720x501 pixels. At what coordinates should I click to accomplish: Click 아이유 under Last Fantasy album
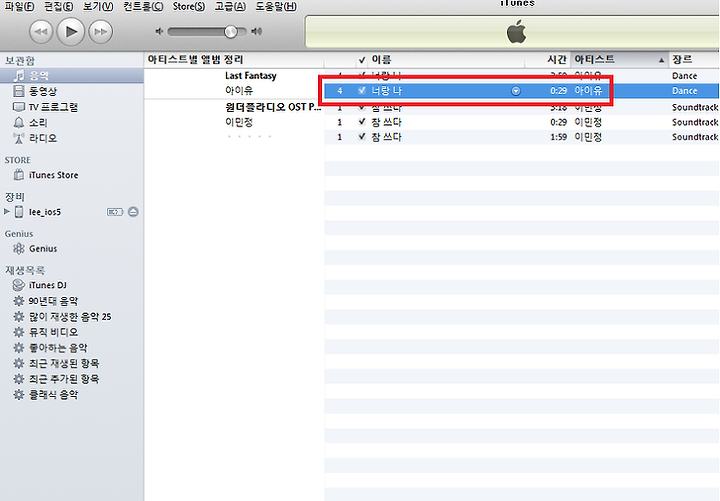pyautogui.click(x=239, y=90)
